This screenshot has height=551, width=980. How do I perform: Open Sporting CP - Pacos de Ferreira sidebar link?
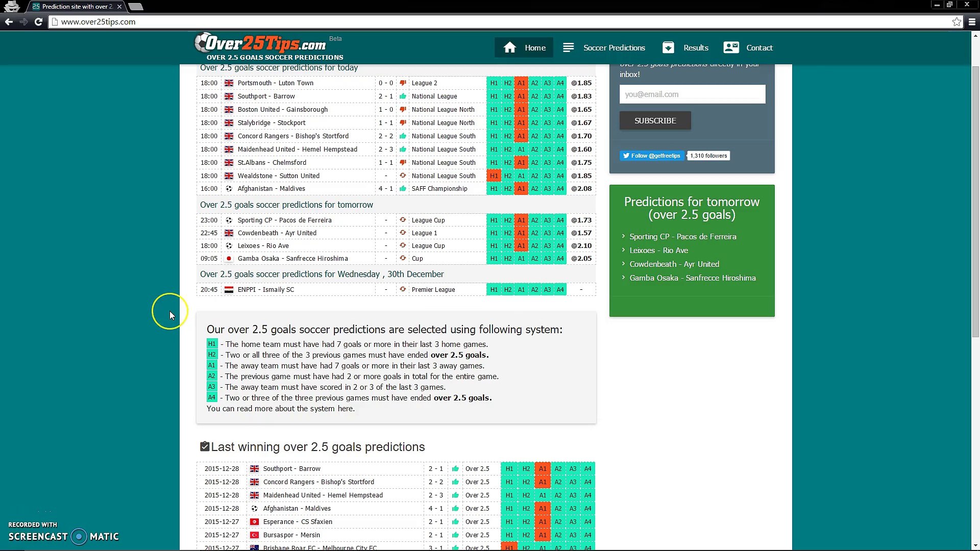[x=682, y=237]
